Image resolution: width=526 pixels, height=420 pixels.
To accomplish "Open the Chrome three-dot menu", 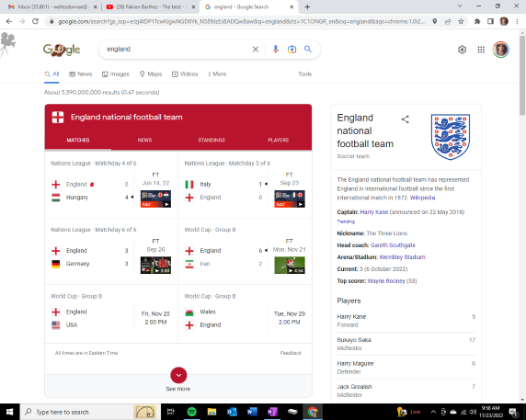I will click(517, 21).
